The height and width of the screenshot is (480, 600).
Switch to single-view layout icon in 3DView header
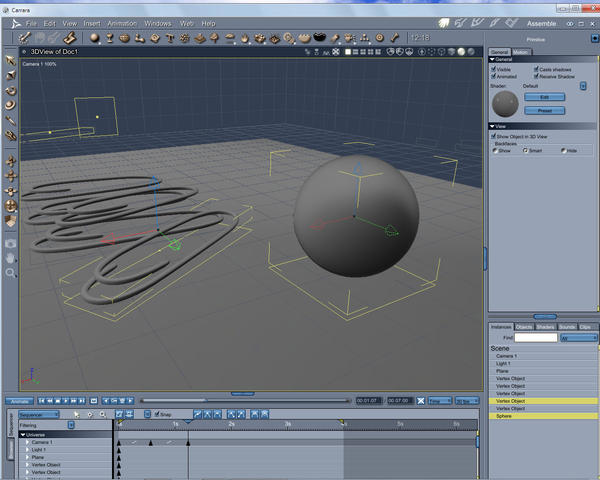point(348,52)
